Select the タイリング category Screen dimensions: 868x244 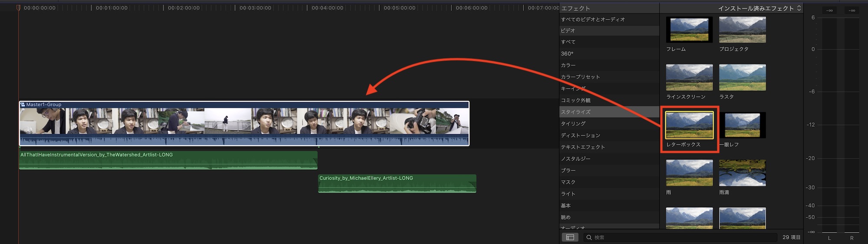point(609,124)
